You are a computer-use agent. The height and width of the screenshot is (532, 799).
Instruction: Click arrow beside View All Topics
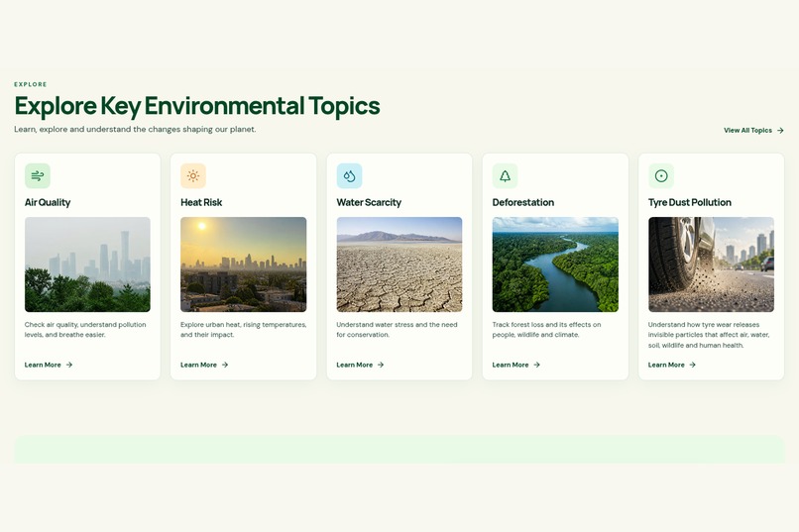(x=780, y=131)
